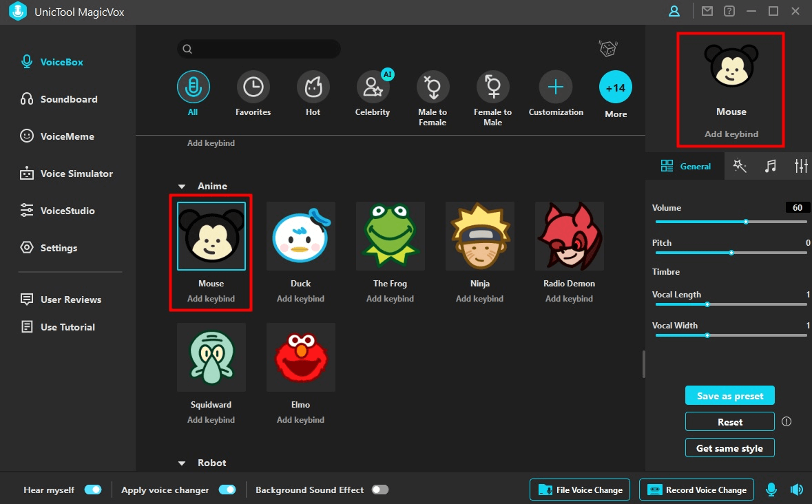Click Save as preset
The image size is (812, 504).
tap(729, 396)
